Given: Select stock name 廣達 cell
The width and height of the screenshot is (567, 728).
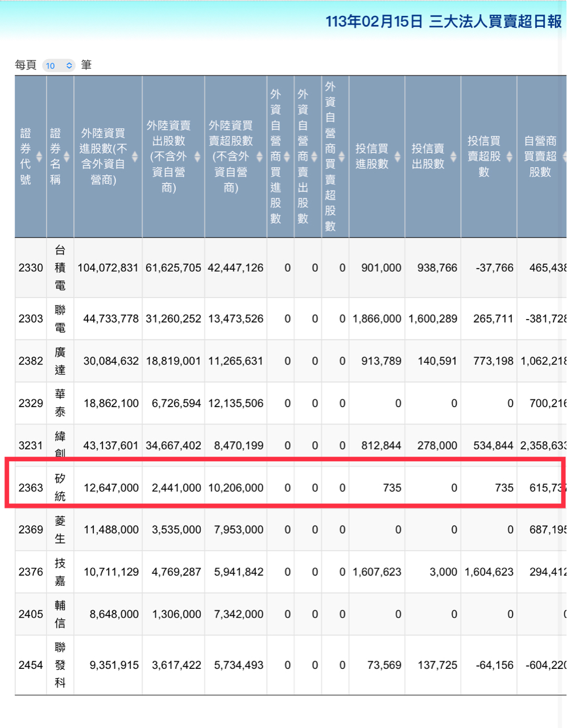Looking at the screenshot, I should pos(60,361).
